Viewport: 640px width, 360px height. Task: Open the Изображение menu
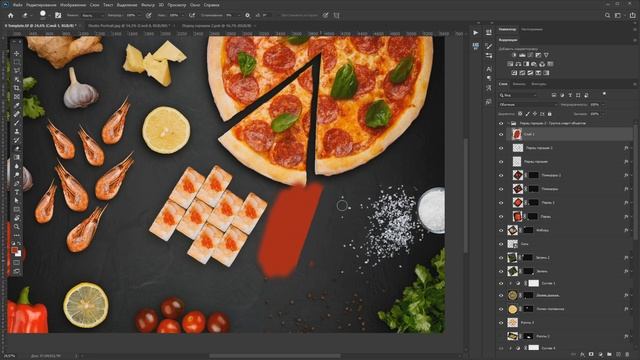[73, 5]
